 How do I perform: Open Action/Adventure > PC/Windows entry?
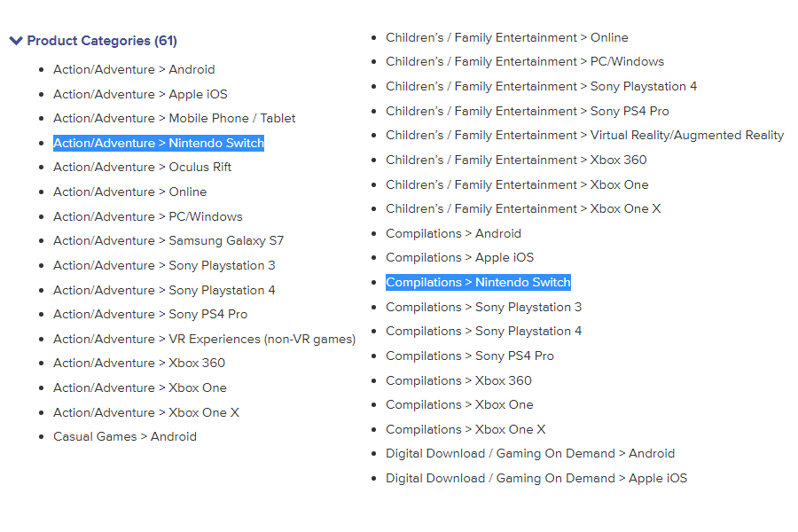click(x=147, y=216)
